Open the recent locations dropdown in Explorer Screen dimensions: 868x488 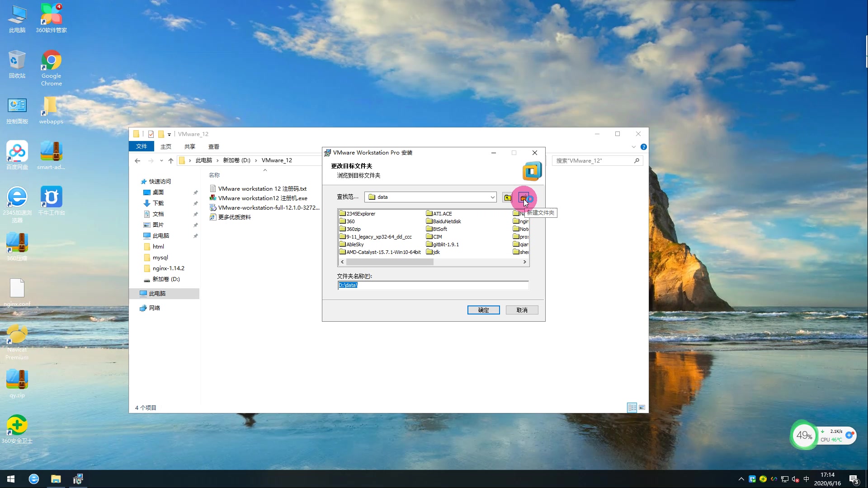pos(161,161)
